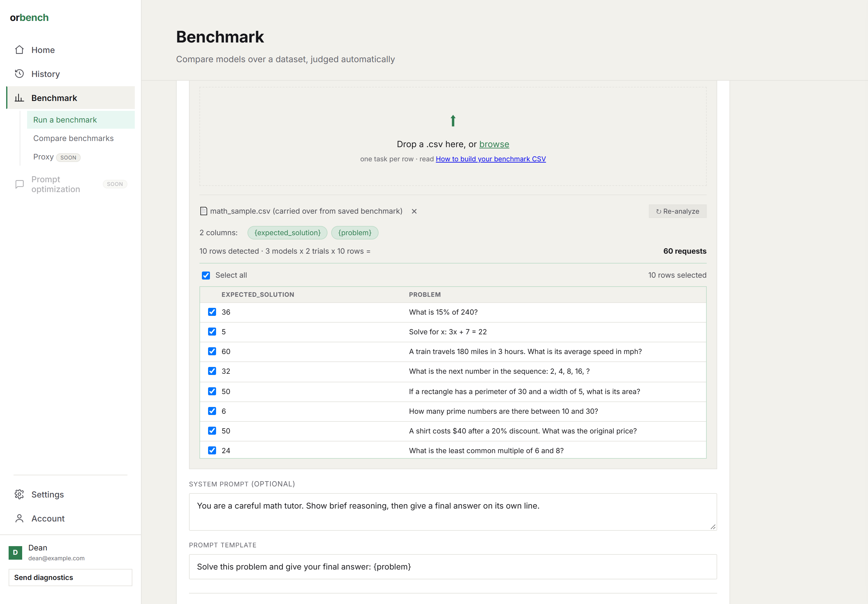
Task: Click the Benchmark bar chart icon
Action: click(19, 98)
